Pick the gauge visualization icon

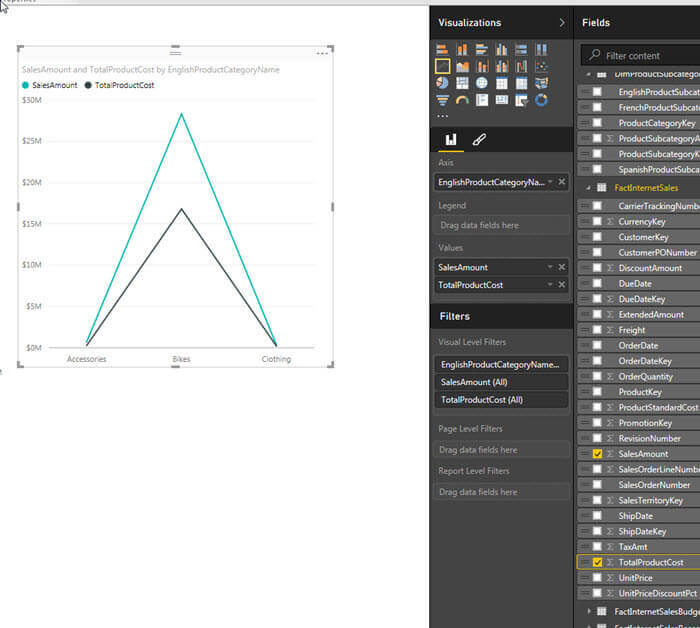462,100
